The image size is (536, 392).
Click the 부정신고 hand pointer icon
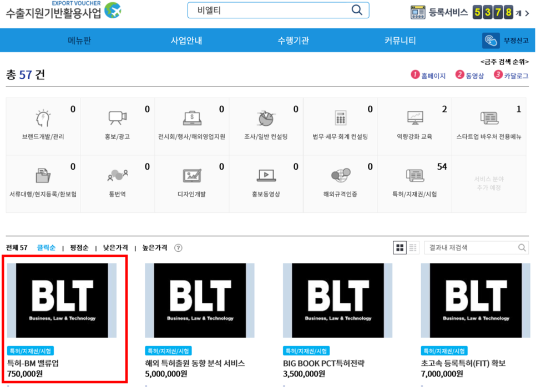(491, 40)
